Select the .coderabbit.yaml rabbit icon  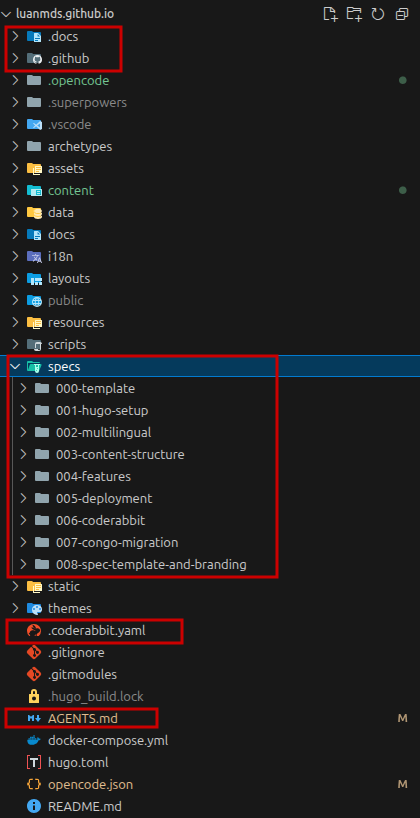coord(34,631)
